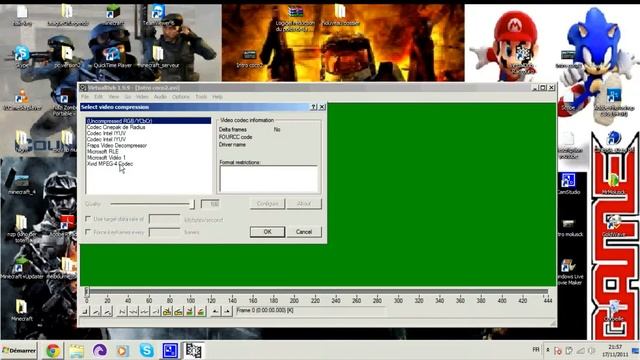Open the Options menu in VirtualDub
This screenshot has height=360, width=640.
180,97
